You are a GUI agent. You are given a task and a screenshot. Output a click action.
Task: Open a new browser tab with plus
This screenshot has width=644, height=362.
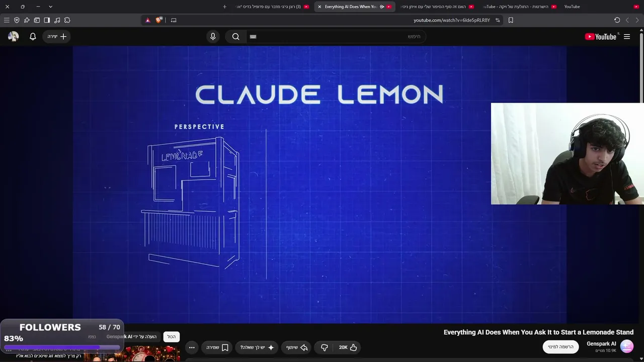click(224, 7)
